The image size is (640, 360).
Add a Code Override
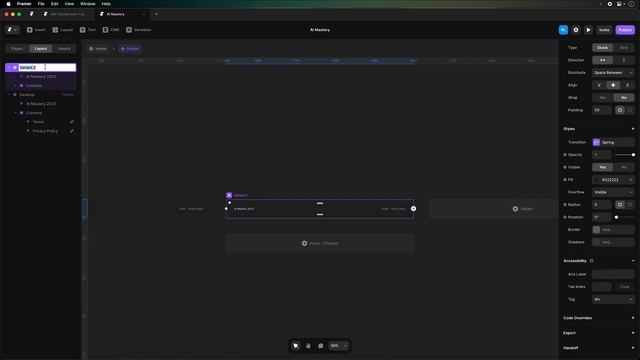(633, 318)
